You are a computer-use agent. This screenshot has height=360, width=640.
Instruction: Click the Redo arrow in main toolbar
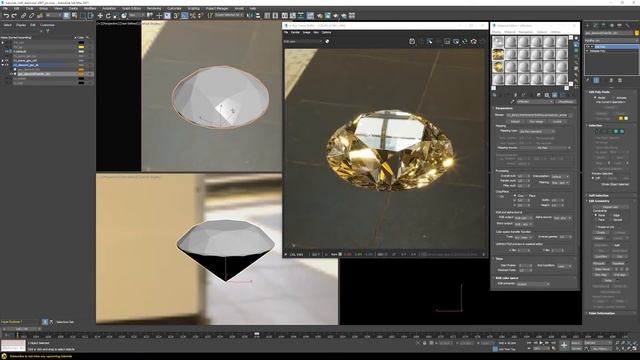pyautogui.click(x=14, y=16)
